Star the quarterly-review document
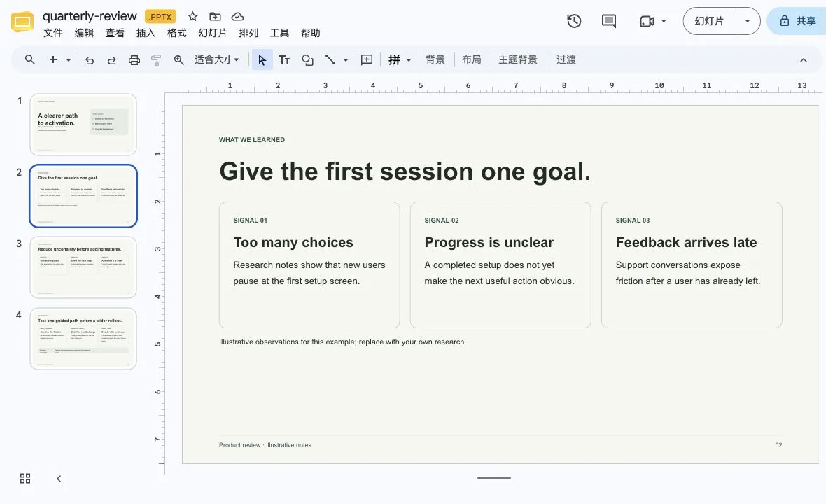The image size is (826, 504). pos(192,16)
